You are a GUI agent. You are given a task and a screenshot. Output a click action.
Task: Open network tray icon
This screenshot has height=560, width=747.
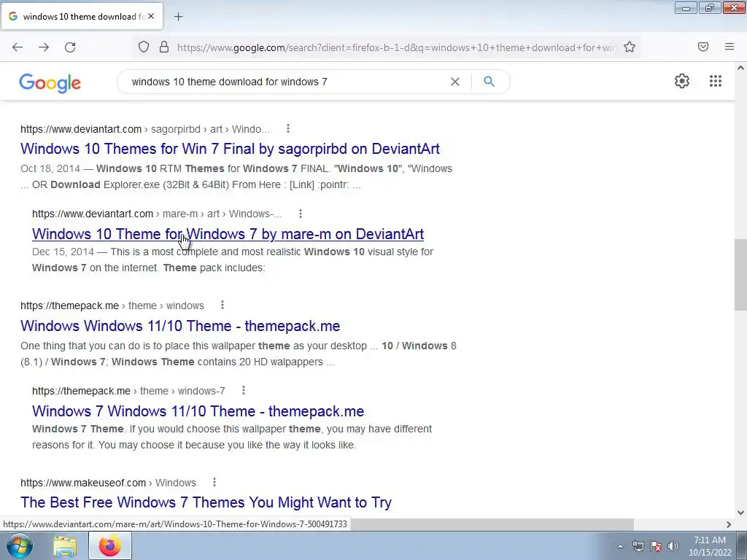pos(638,546)
